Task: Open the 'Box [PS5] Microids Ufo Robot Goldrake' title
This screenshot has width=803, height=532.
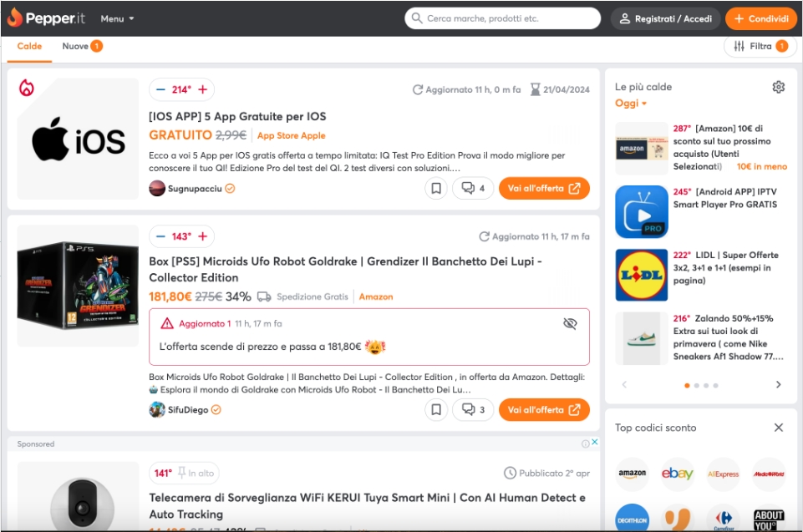Action: pyautogui.click(x=345, y=269)
